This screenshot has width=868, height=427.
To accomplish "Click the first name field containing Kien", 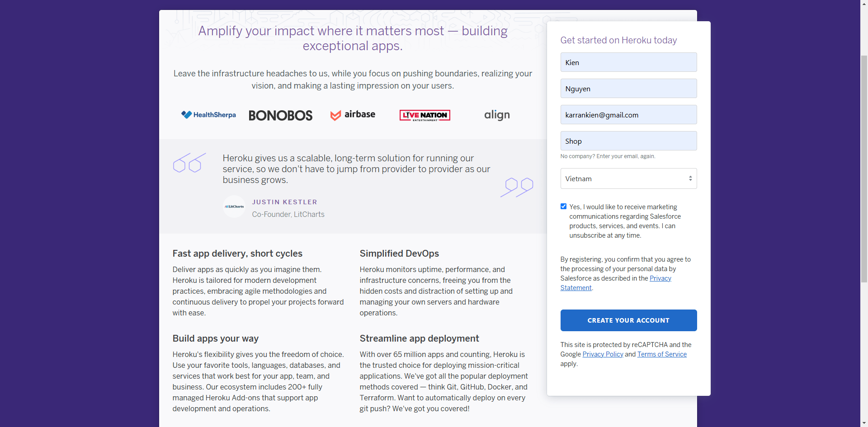I will [x=628, y=62].
